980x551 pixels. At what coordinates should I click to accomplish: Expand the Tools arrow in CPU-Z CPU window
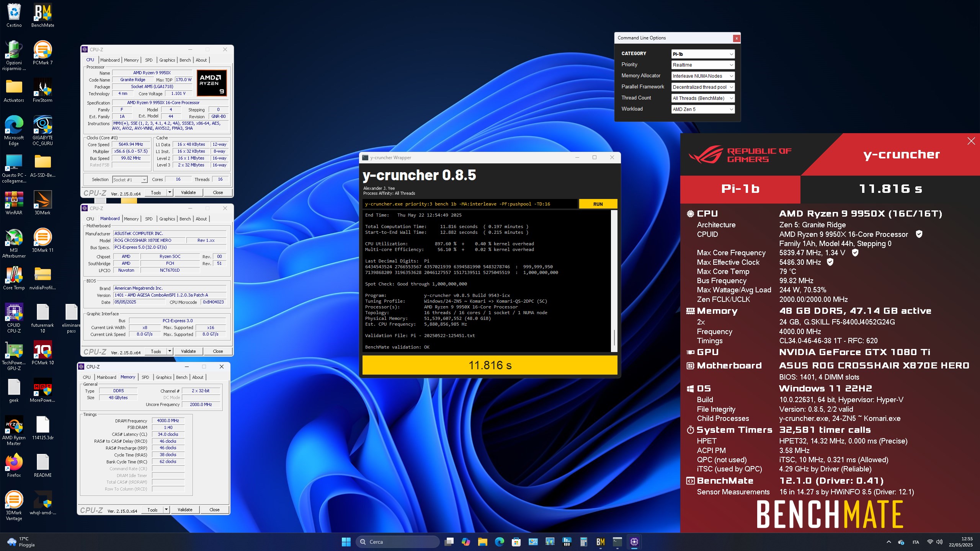(x=170, y=192)
